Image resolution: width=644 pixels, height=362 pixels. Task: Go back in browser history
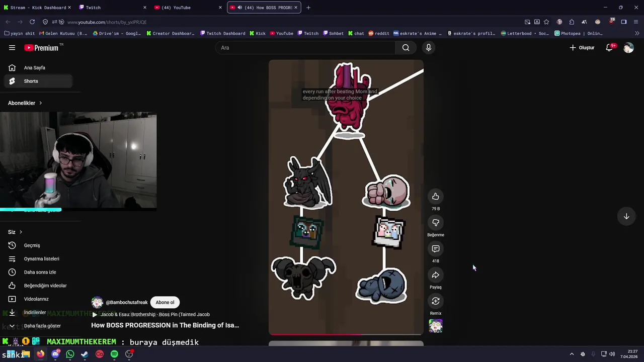pos(8,22)
